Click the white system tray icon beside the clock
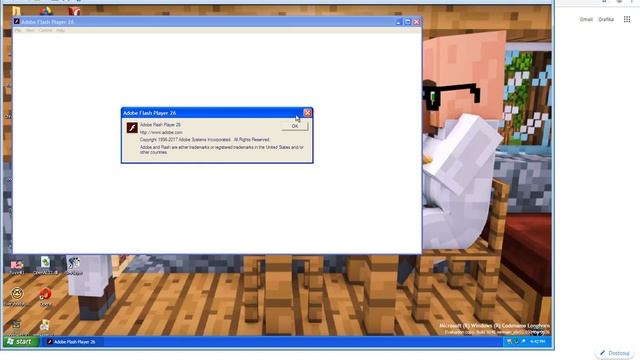This screenshot has width=640, height=360. tap(524, 342)
